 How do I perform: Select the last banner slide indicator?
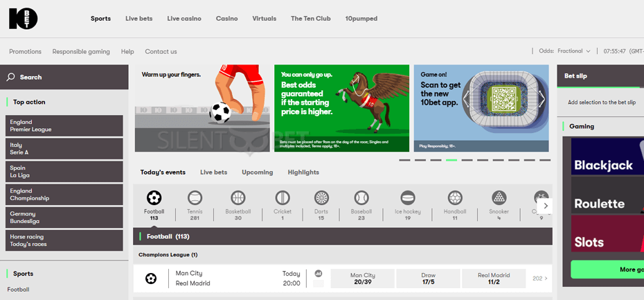(545, 160)
